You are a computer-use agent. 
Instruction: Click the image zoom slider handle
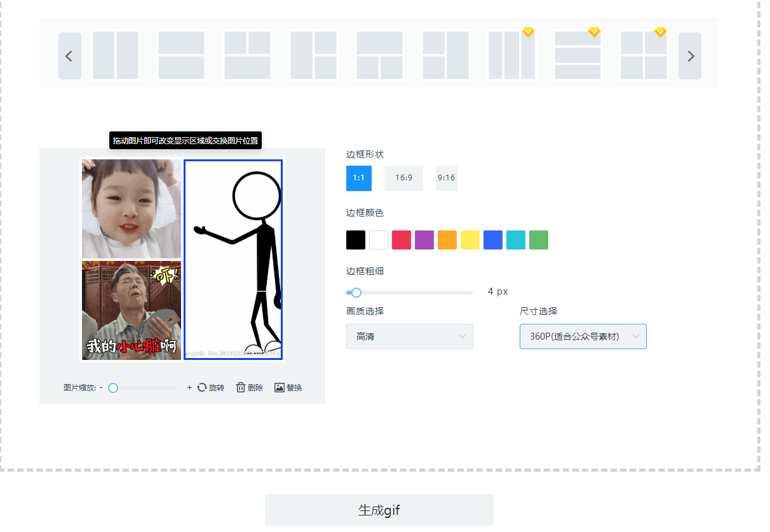tap(113, 388)
